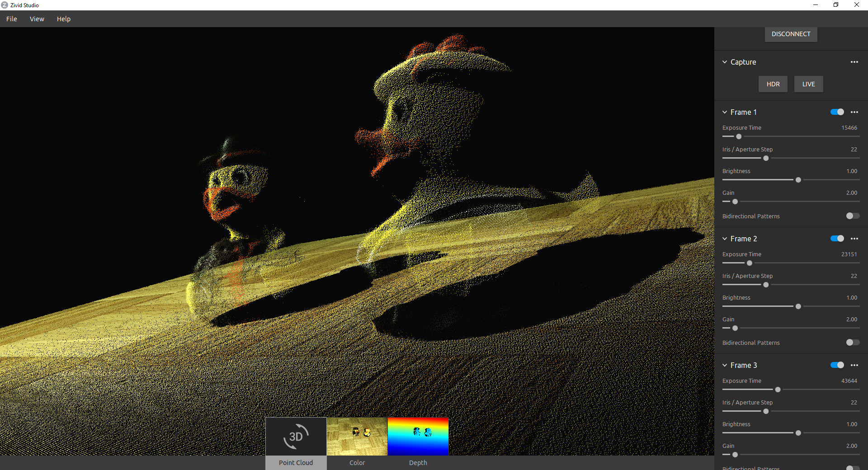This screenshot has width=868, height=470.
Task: Click the DISCONNECT button
Action: click(791, 34)
